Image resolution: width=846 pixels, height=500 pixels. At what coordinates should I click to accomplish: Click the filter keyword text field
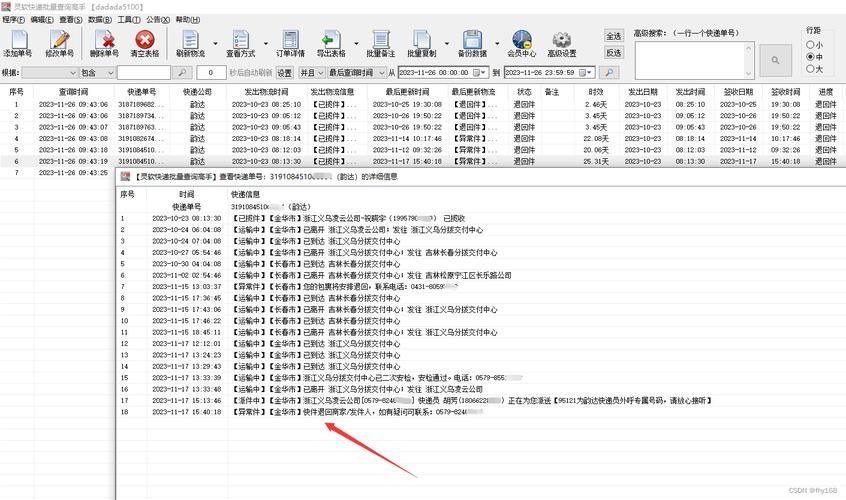(144, 72)
